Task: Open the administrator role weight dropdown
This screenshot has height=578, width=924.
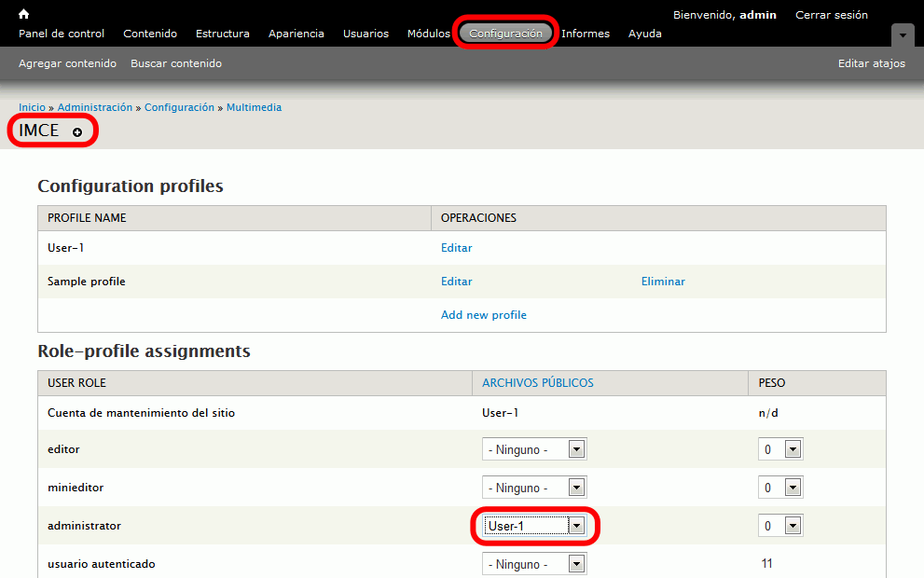Action: coord(780,526)
